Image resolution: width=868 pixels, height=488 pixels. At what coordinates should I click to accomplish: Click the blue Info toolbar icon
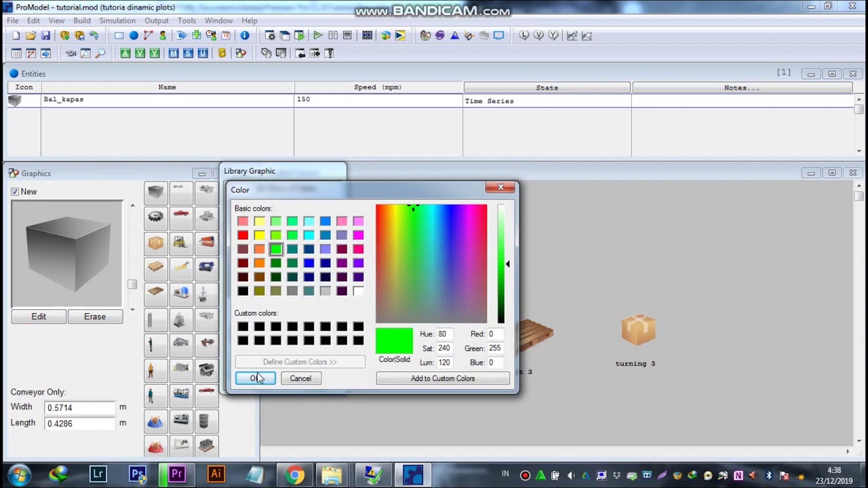245,35
